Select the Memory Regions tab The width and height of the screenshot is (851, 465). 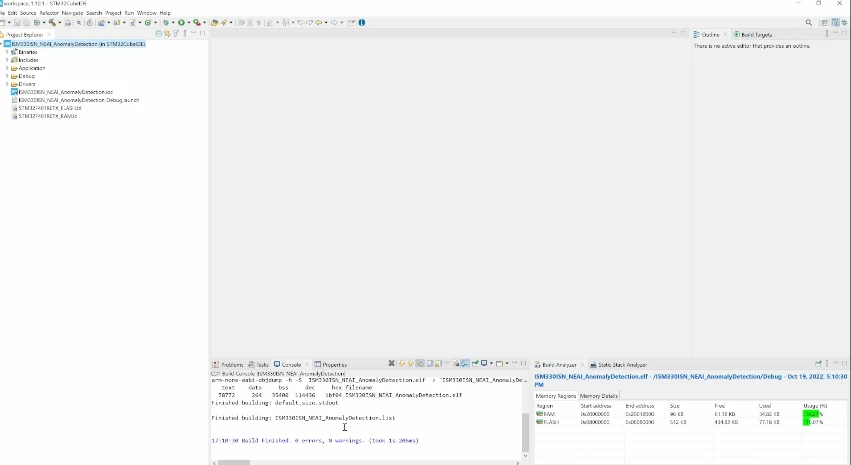[556, 396]
